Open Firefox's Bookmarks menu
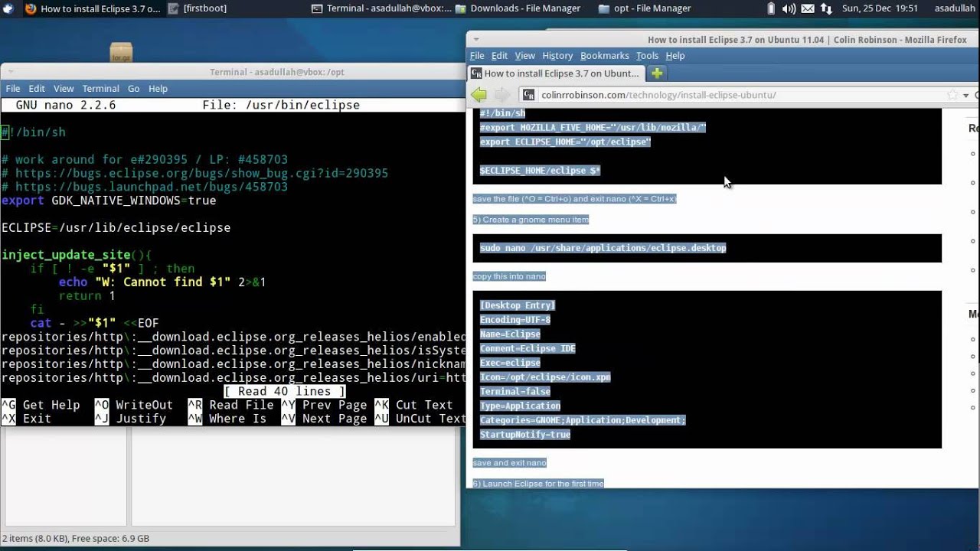 tap(605, 56)
